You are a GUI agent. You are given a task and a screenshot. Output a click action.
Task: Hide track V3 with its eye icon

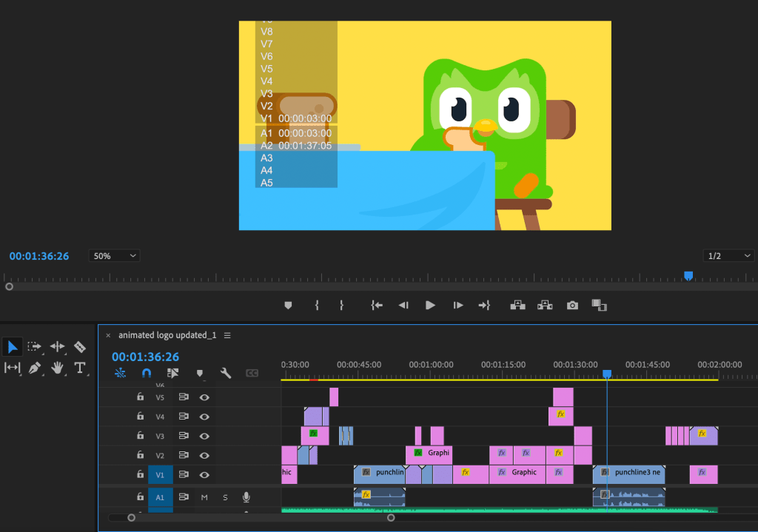pos(204,436)
